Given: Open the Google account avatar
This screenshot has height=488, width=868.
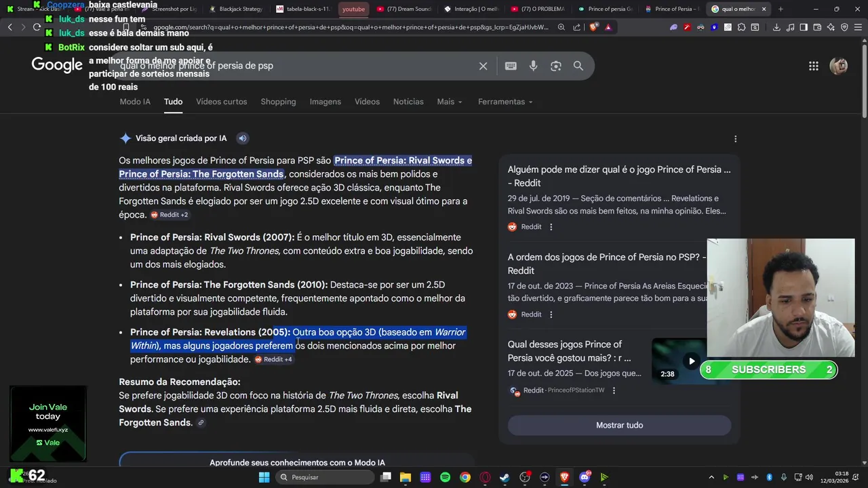Looking at the screenshot, I should point(839,66).
